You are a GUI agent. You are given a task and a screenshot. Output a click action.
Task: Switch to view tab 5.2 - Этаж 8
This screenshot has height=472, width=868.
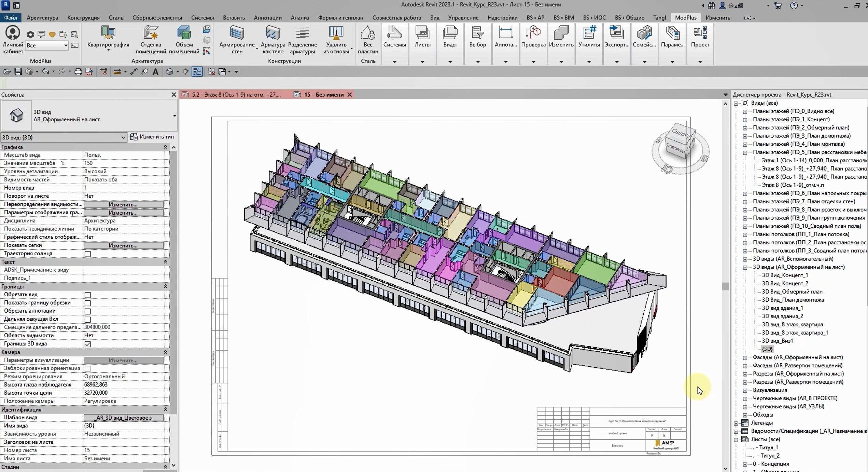click(x=236, y=94)
